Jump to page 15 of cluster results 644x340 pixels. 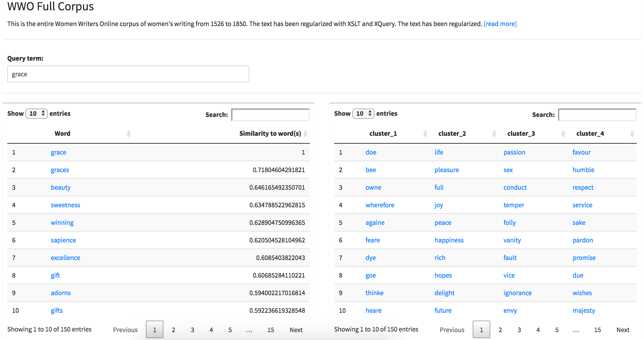point(597,330)
